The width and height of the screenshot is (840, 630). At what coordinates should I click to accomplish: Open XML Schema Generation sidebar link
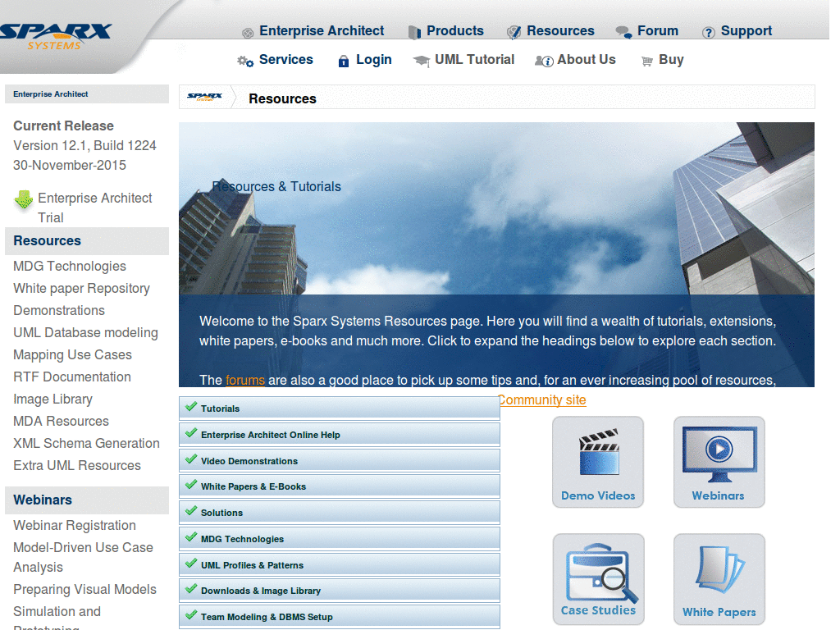point(86,444)
